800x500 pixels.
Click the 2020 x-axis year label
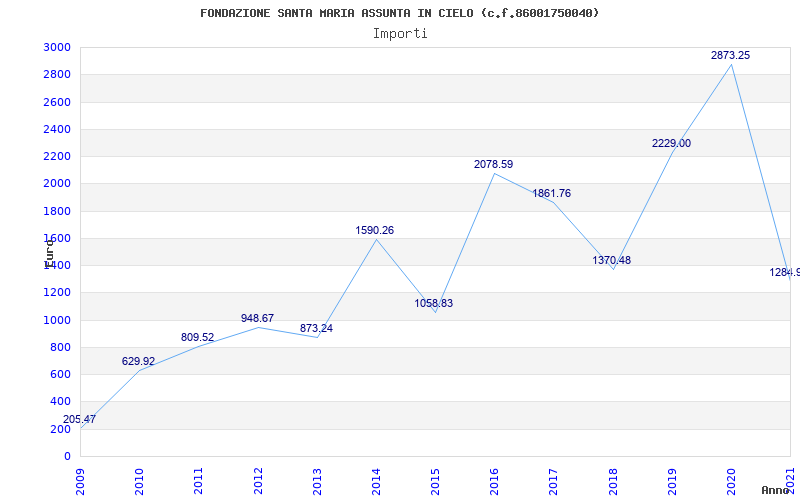(x=732, y=481)
